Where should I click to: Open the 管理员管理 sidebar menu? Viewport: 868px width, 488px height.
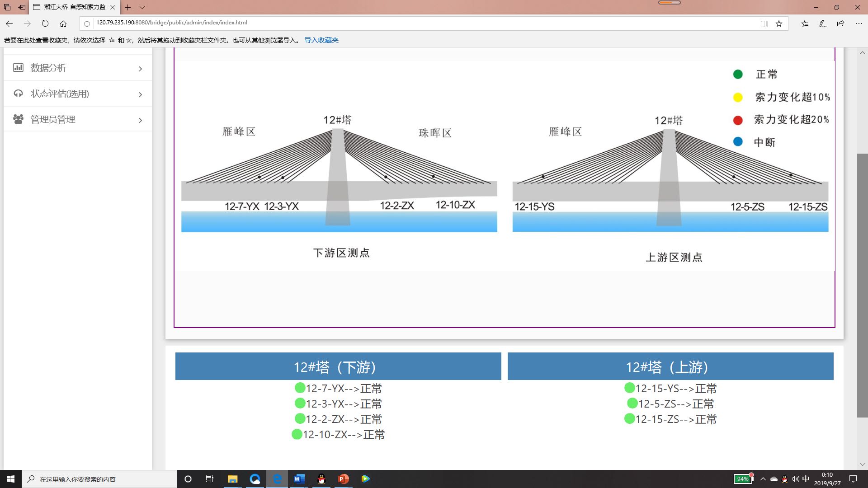(78, 119)
